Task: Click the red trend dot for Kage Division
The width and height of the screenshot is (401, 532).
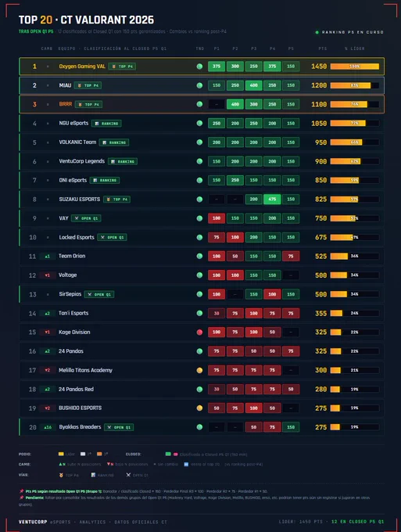Action: [x=199, y=332]
